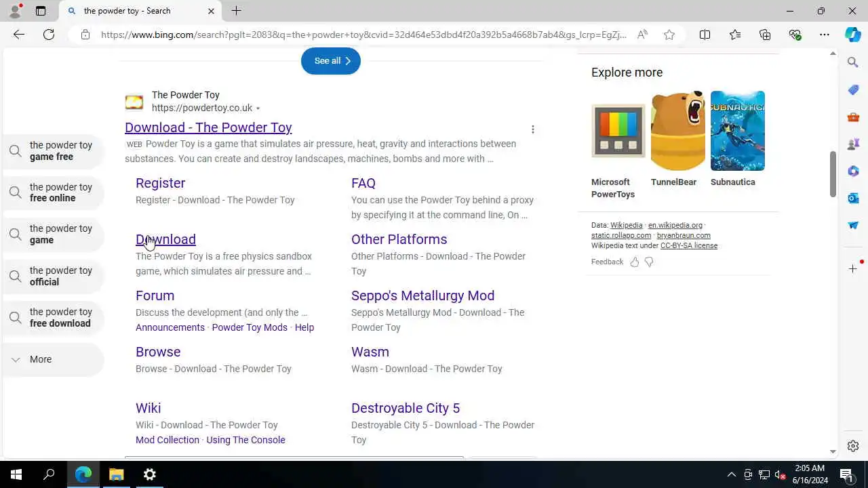Search 'the powder toy game free'

pos(53,150)
